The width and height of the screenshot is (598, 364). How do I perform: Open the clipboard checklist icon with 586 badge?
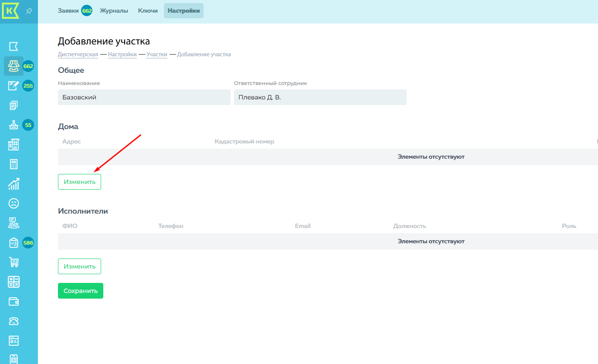click(x=14, y=243)
